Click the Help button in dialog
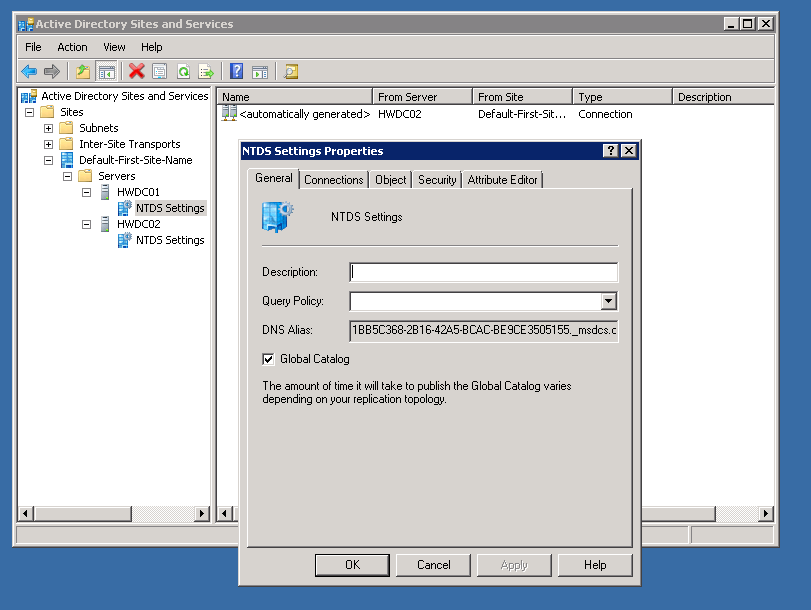Viewport: 811px width, 610px height. [595, 565]
